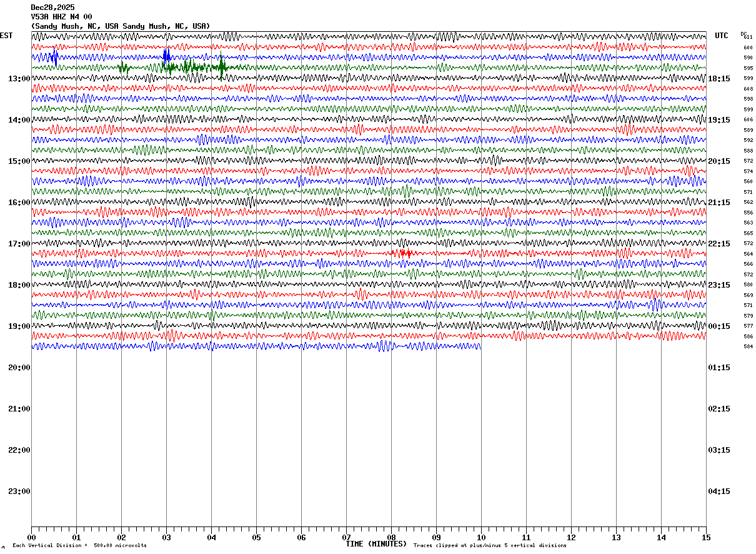Viewport: 756px width, 554px height.
Task: Click the 18:15 UTC time label
Action: point(719,79)
